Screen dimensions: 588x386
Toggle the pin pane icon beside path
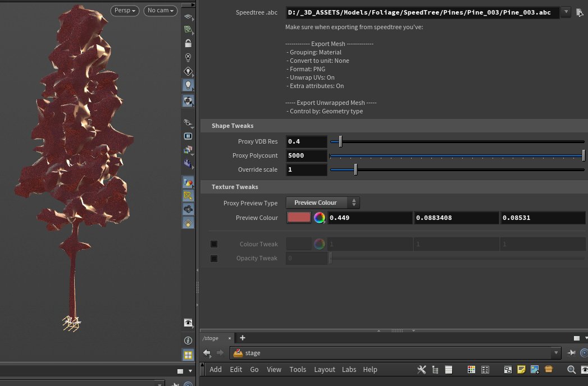coord(571,353)
